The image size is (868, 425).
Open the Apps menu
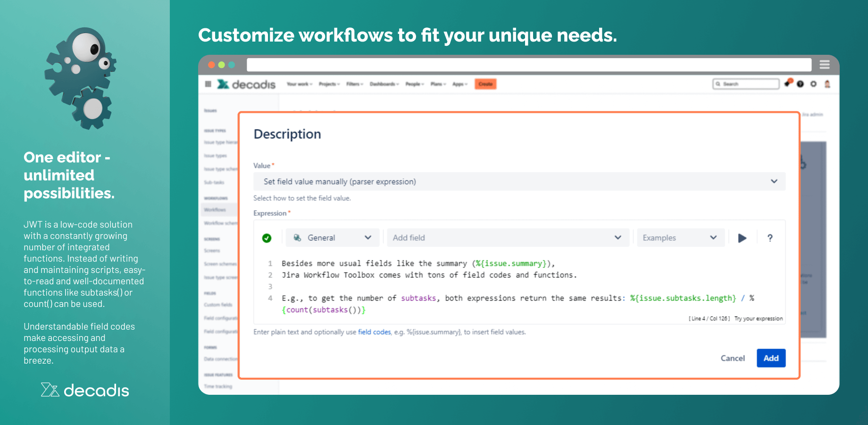coord(460,84)
